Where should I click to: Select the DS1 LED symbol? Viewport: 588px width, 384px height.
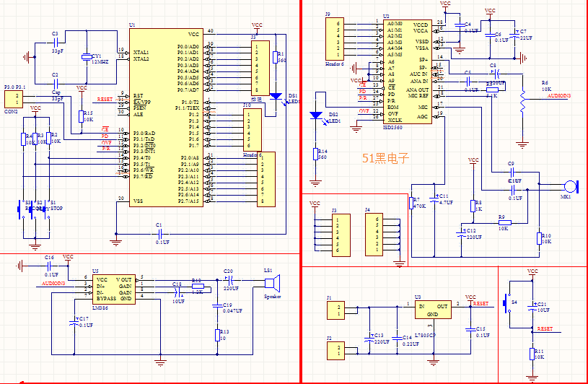tap(276, 97)
